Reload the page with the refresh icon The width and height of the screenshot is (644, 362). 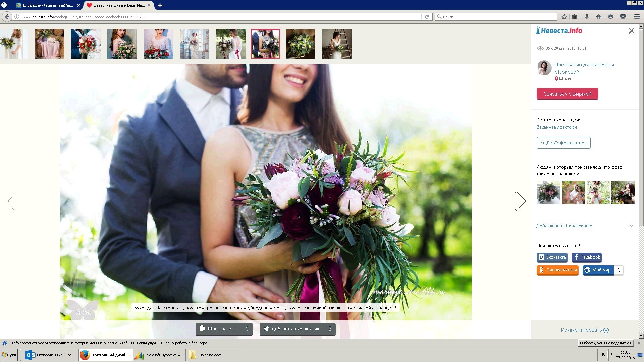click(x=427, y=17)
